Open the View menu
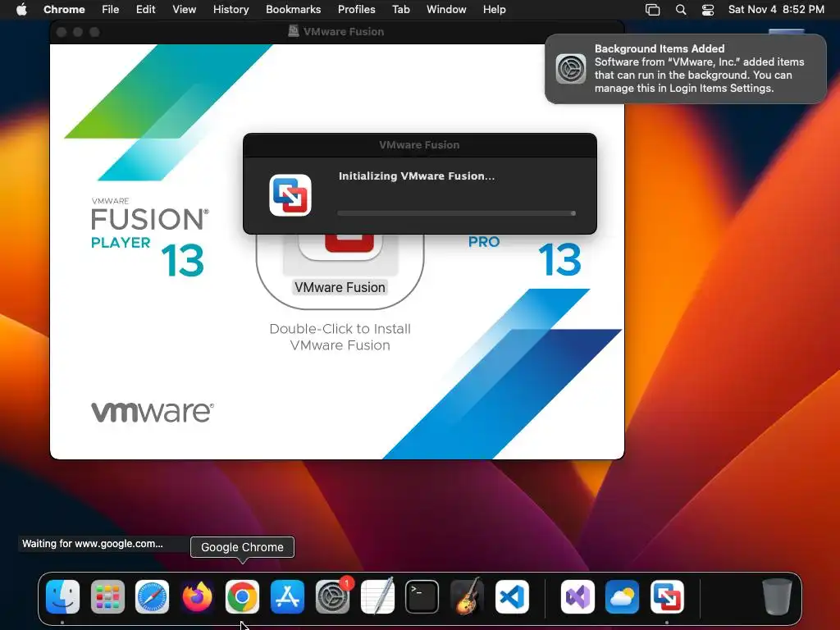The height and width of the screenshot is (630, 840). tap(185, 10)
